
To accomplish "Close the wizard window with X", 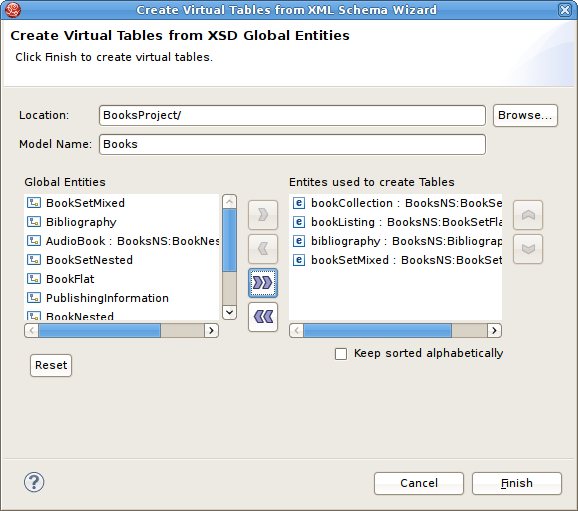I will click(565, 10).
